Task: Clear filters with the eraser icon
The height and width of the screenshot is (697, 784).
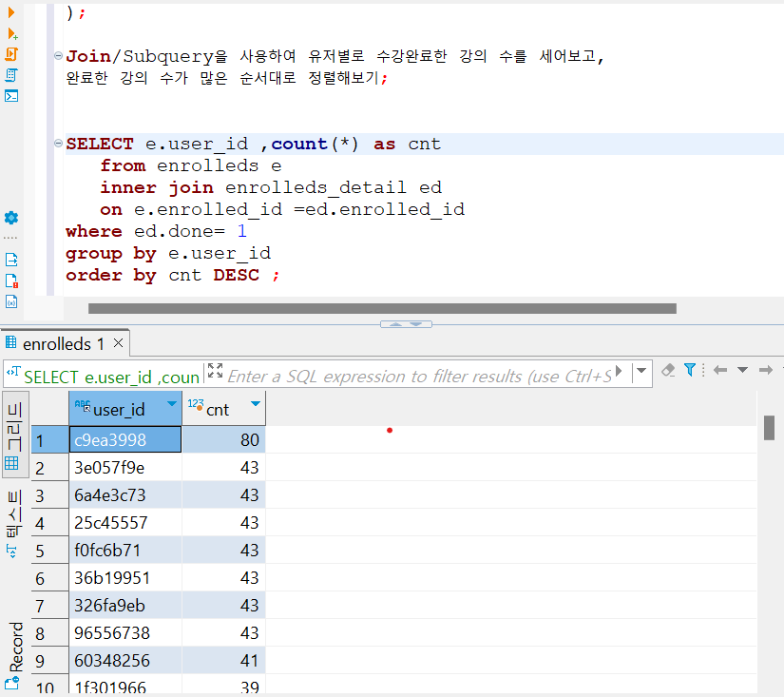Action: coord(668,371)
